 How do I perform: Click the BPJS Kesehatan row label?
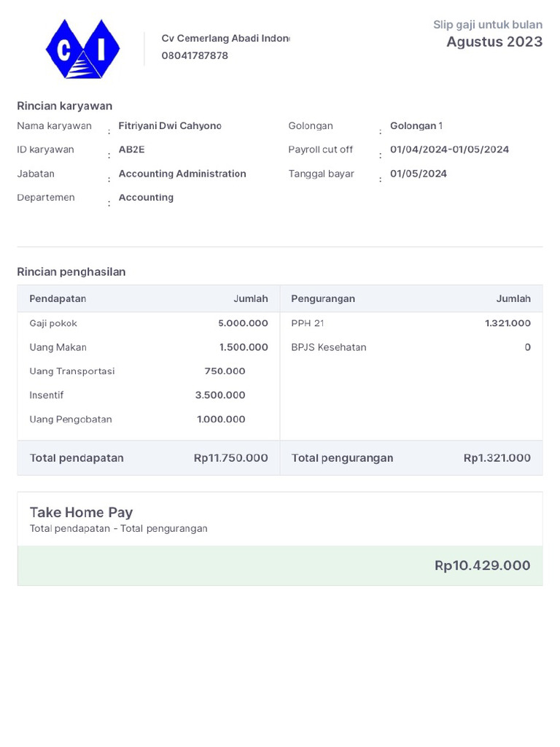click(329, 347)
